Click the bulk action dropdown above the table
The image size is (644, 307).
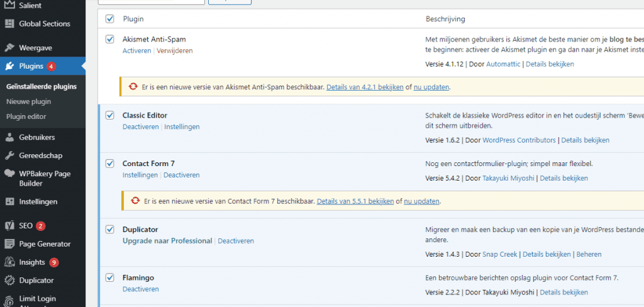pyautogui.click(x=152, y=2)
